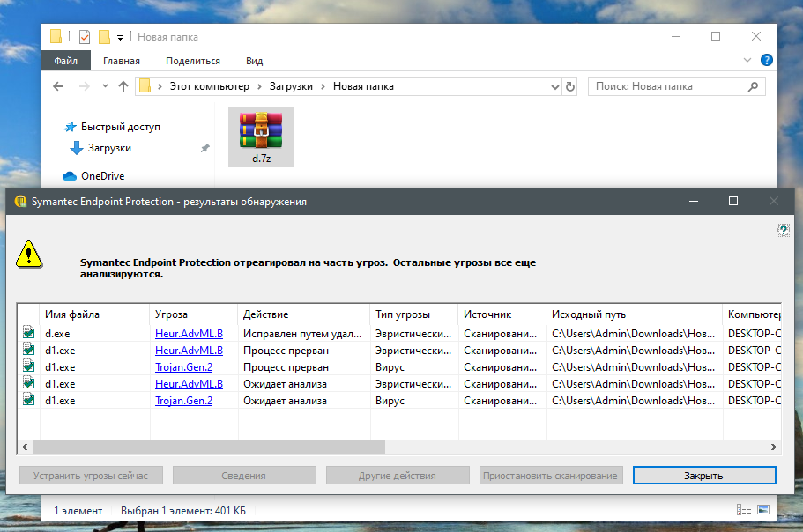Click 'Выбран 1 элемент: 401 КБ' status text
803x532 pixels.
click(183, 511)
